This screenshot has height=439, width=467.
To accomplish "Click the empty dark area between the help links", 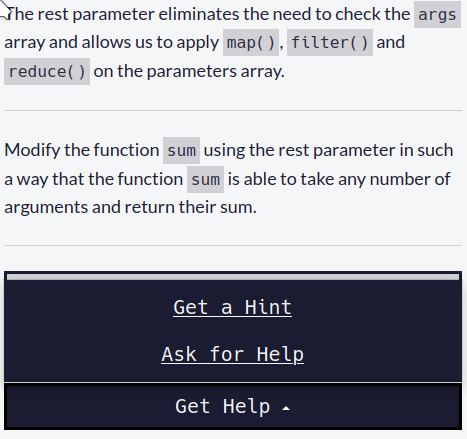I will click(233, 331).
